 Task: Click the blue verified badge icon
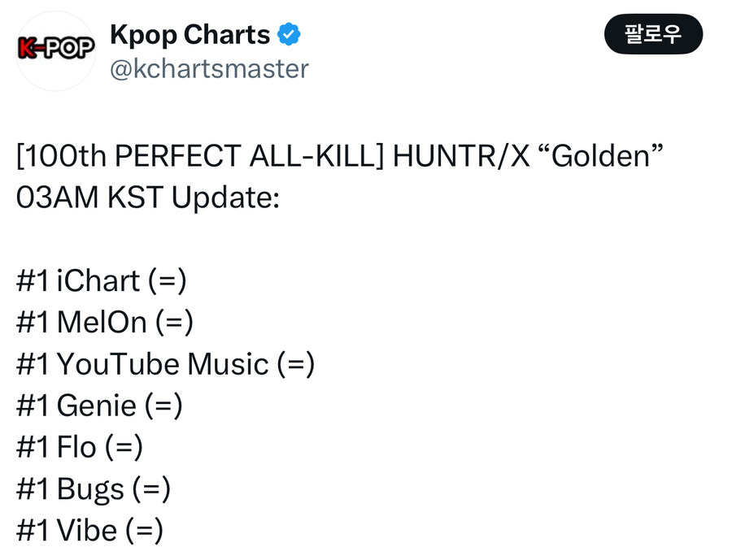(x=289, y=34)
